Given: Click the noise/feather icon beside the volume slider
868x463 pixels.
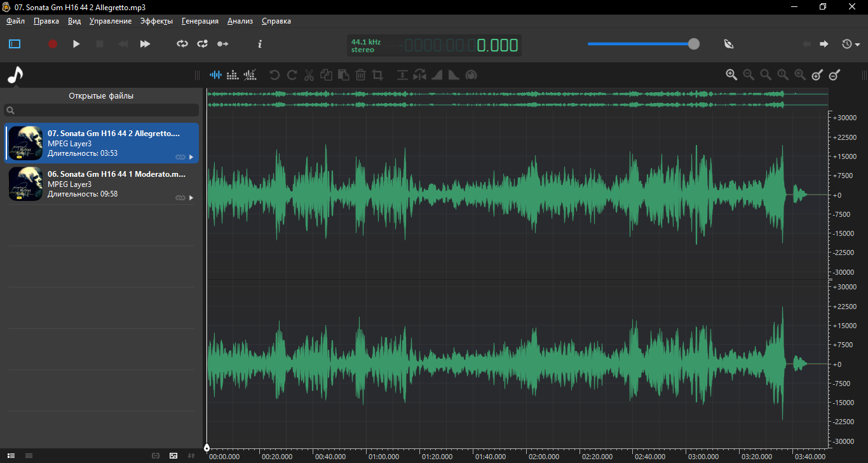Looking at the screenshot, I should 729,44.
